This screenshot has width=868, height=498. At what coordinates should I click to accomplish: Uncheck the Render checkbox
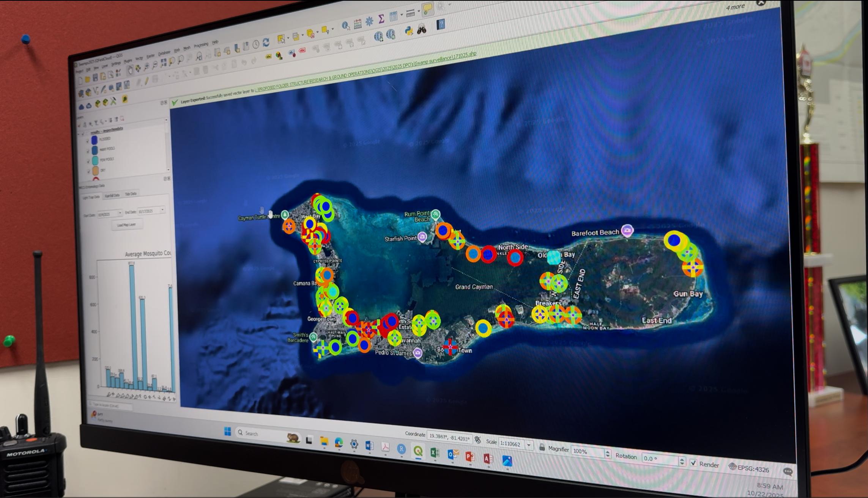693,463
